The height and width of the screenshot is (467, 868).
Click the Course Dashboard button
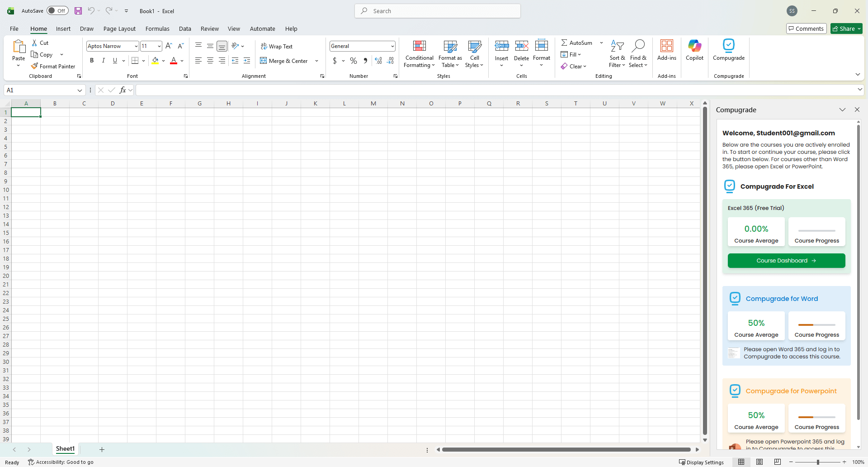point(786,260)
